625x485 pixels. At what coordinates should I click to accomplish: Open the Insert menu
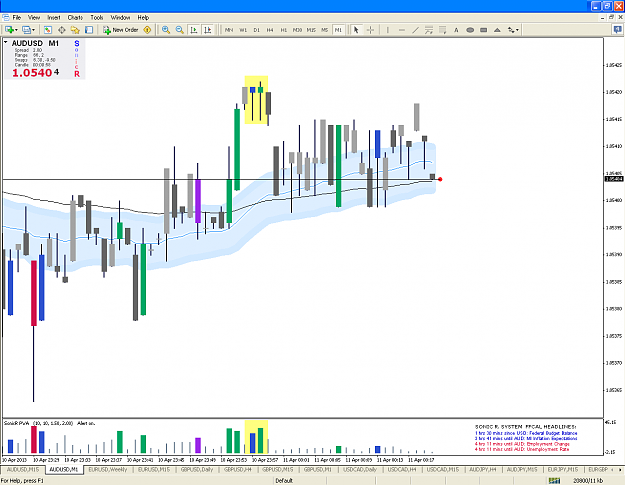54,18
